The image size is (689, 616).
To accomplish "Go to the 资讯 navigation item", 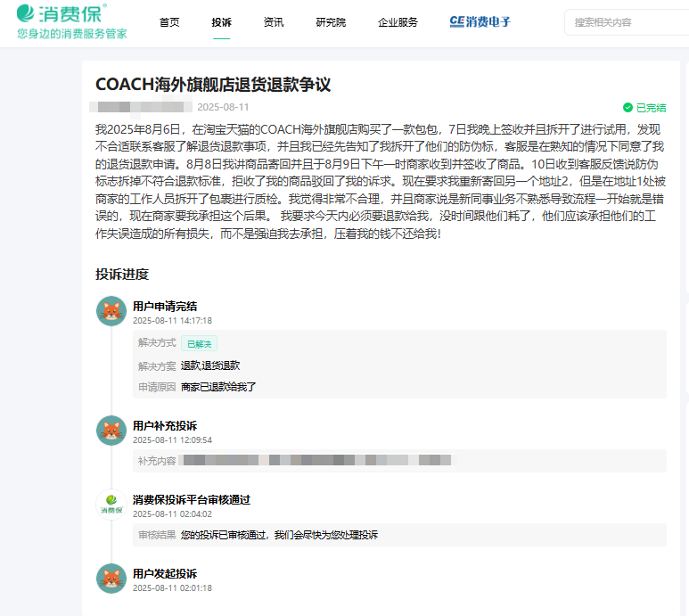I will pyautogui.click(x=274, y=22).
